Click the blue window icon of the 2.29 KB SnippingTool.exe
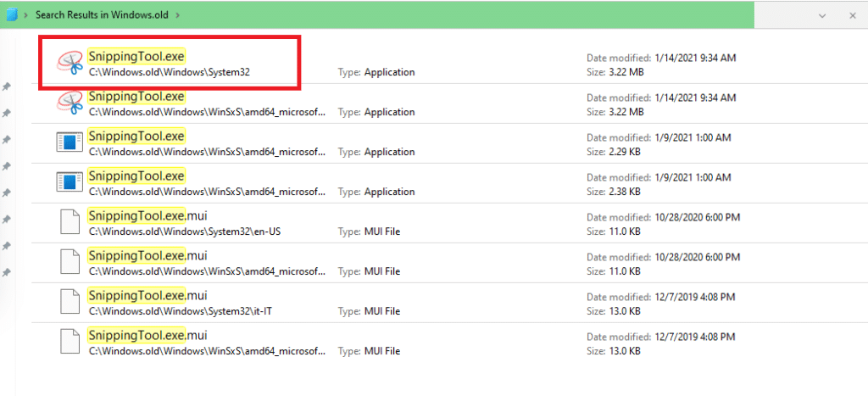 (x=70, y=142)
